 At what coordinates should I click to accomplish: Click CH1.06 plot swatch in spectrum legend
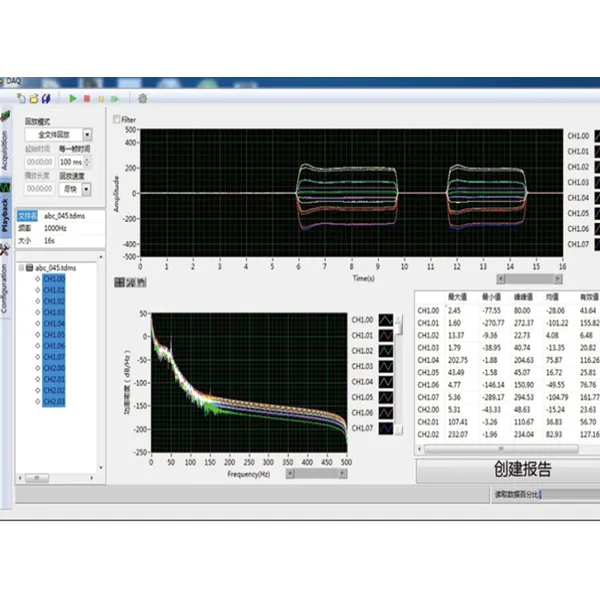[386, 412]
